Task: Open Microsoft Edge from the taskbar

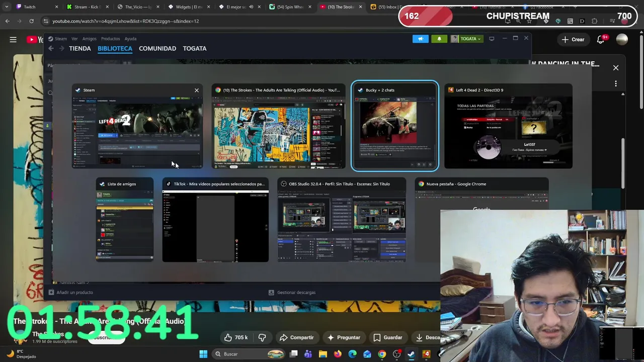Action: tap(352, 354)
